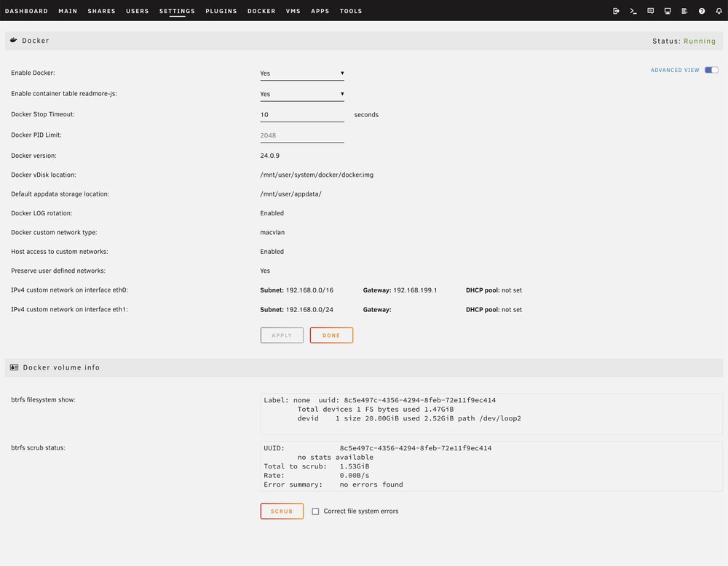The height and width of the screenshot is (566, 728).
Task: Open the VMs menu
Action: pyautogui.click(x=293, y=11)
